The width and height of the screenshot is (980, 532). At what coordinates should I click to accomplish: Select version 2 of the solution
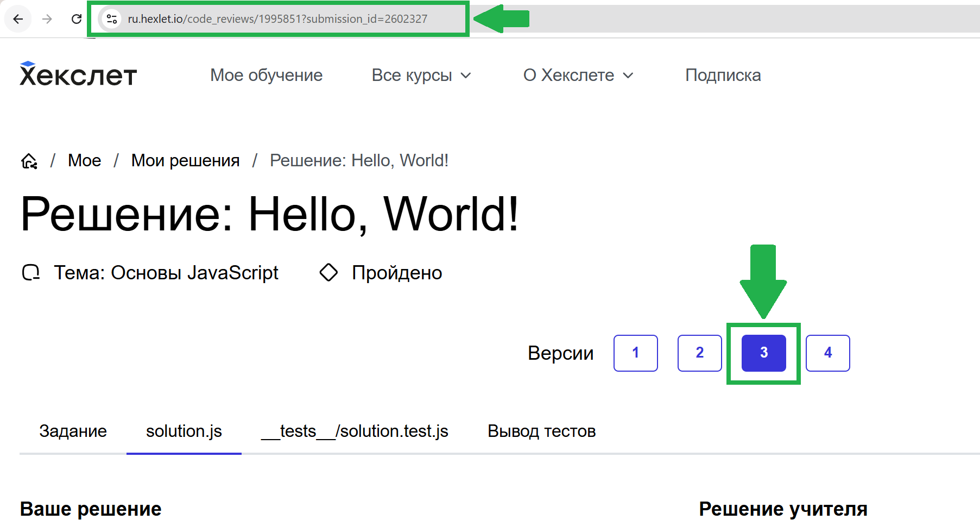coord(699,353)
